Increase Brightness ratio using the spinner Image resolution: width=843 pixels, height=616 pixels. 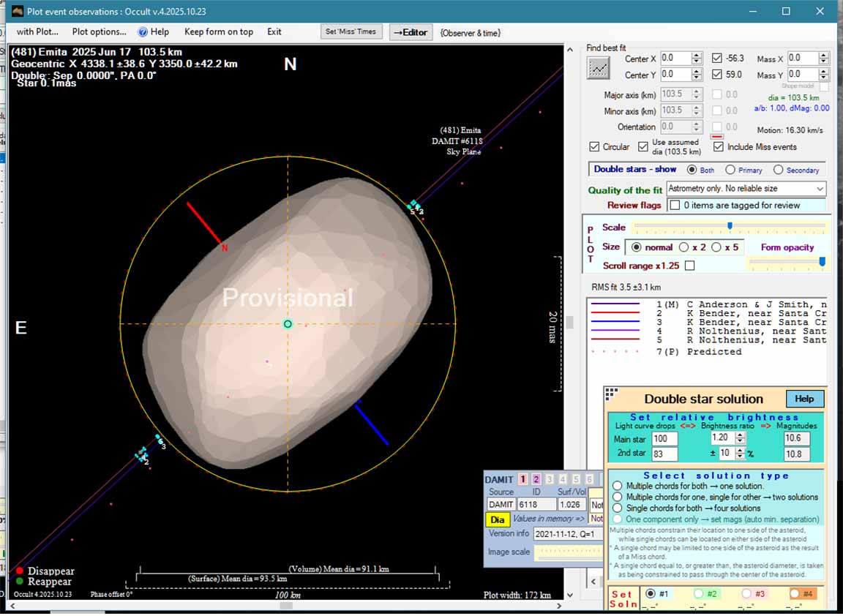(741, 435)
